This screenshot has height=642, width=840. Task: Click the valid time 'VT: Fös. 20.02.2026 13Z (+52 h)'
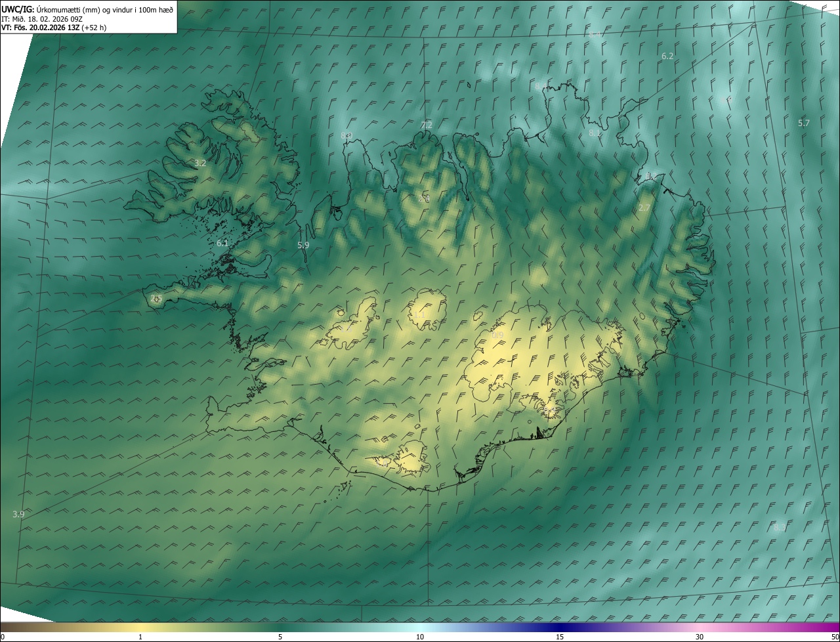(54, 28)
